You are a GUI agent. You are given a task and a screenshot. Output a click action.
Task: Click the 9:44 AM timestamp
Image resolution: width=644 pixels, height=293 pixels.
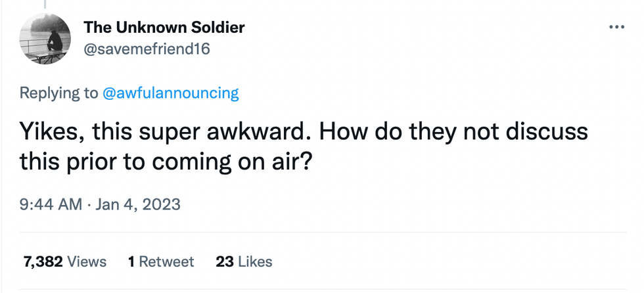click(x=49, y=205)
